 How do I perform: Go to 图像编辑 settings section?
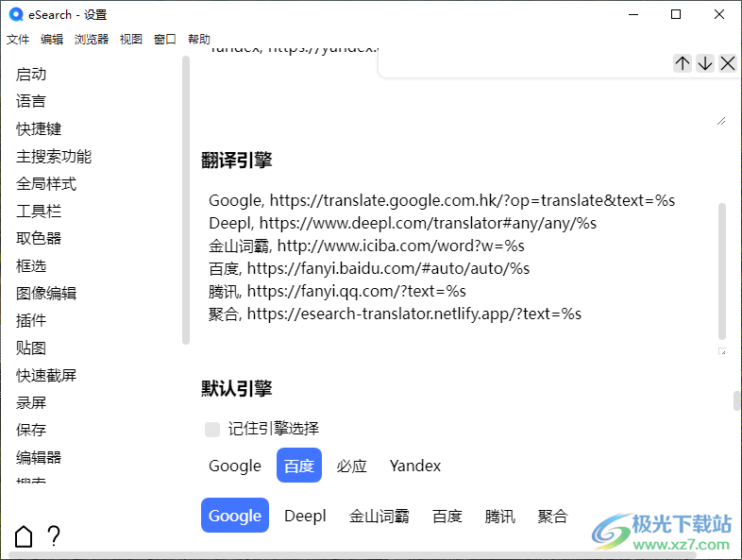coord(46,293)
